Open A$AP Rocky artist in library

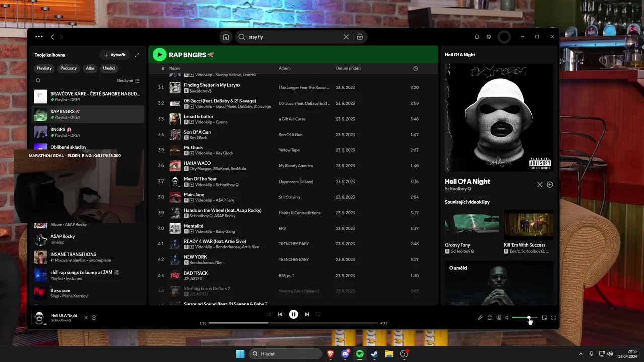click(89, 239)
